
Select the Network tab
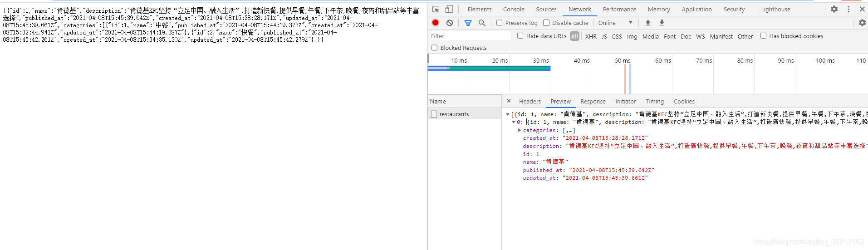[580, 9]
